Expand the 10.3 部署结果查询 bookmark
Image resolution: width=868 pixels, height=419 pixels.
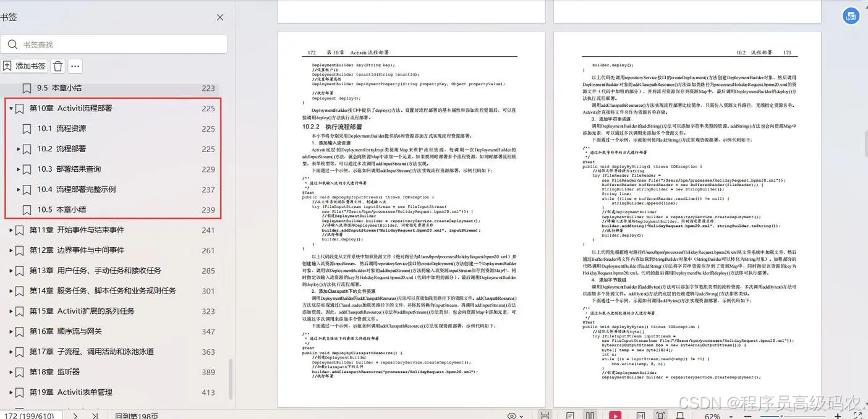pos(19,169)
